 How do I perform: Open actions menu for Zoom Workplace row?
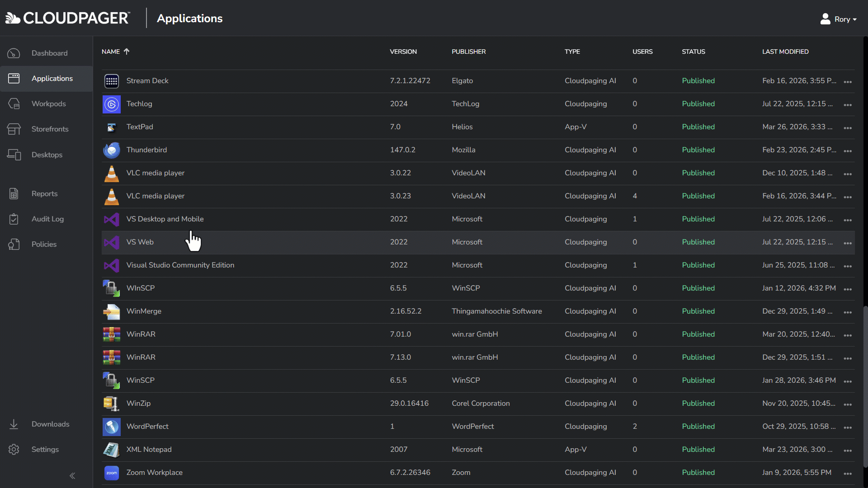(x=848, y=474)
